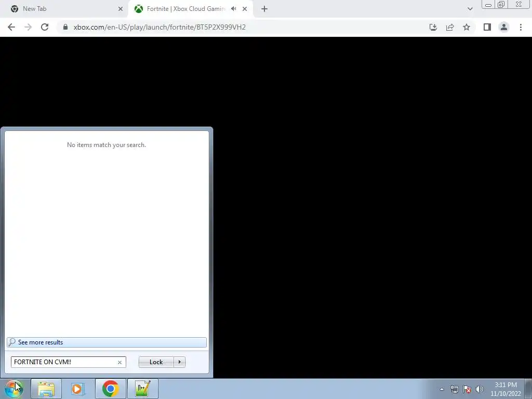Open the tab search dropdown chevron
532x399 pixels.
(470, 9)
